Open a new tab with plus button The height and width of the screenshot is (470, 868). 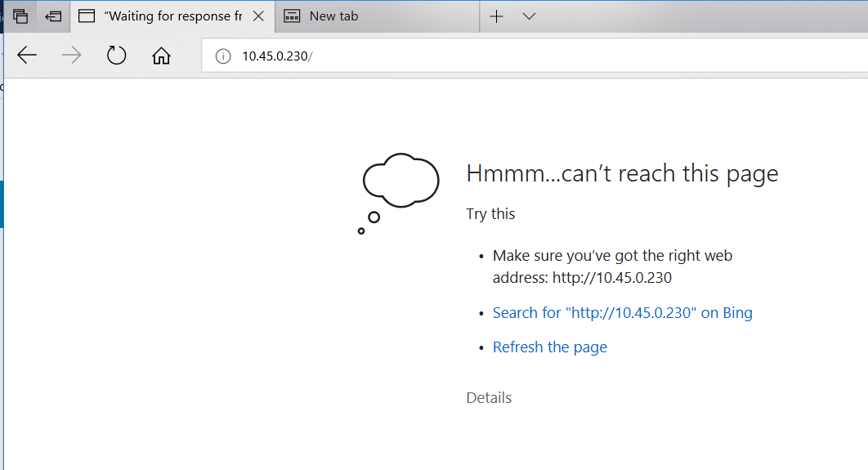497,16
